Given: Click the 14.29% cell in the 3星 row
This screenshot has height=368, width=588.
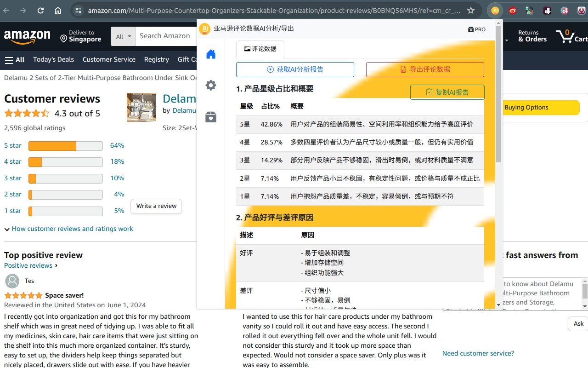Looking at the screenshot, I should click(x=271, y=160).
